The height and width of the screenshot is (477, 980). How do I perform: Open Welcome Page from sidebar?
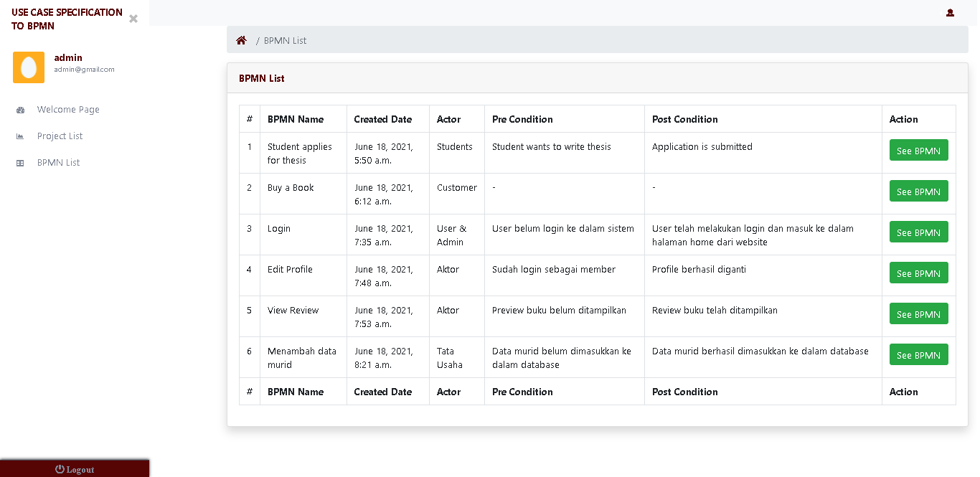(x=68, y=110)
